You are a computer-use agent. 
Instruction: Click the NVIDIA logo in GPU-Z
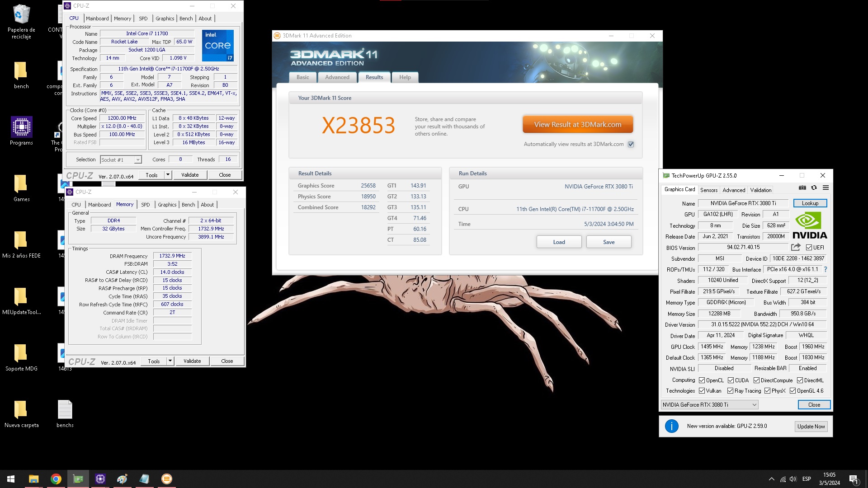pos(810,225)
